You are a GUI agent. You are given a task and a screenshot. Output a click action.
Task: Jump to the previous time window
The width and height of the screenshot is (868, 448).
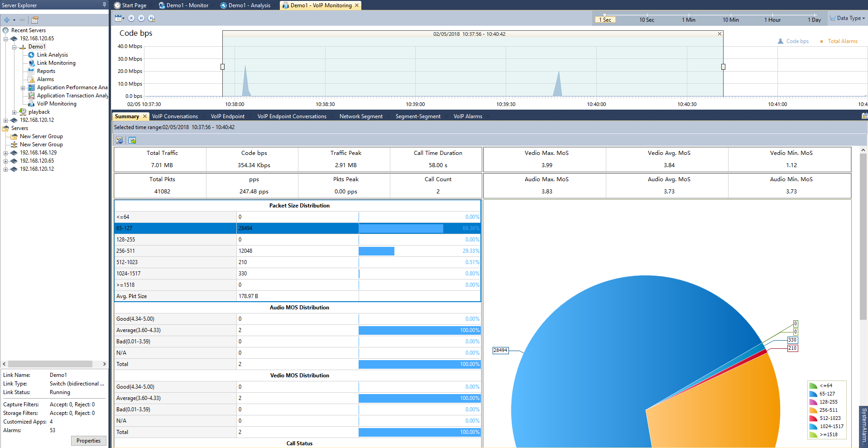[x=131, y=18]
